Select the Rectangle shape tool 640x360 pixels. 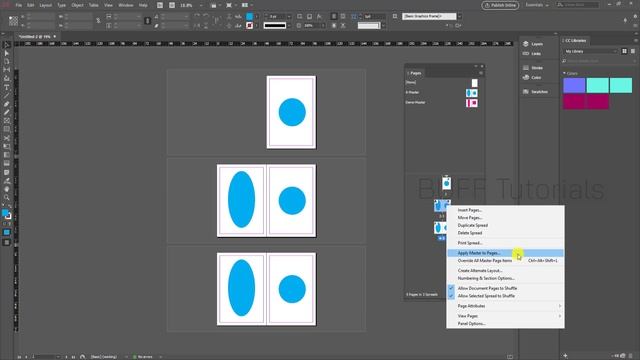7,129
